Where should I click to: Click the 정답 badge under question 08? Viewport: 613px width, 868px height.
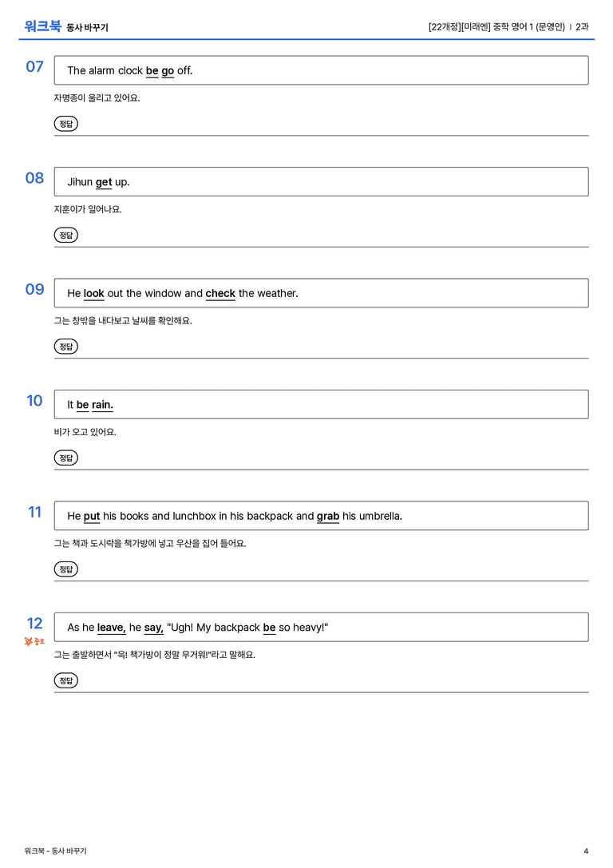[x=65, y=236]
